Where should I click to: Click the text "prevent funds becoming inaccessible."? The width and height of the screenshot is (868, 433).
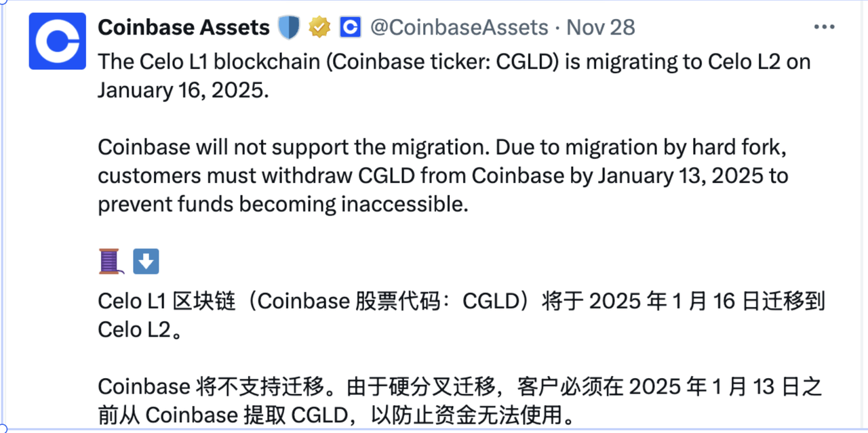click(x=283, y=205)
